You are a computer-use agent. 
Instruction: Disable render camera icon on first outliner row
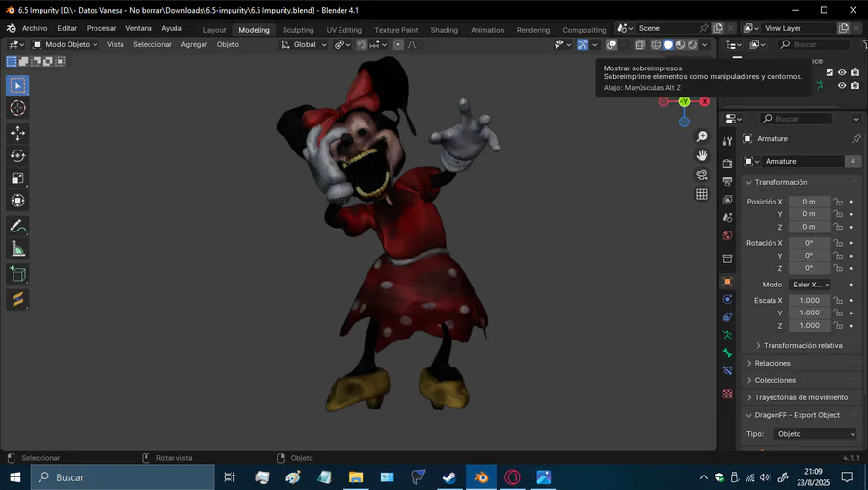[855, 72]
